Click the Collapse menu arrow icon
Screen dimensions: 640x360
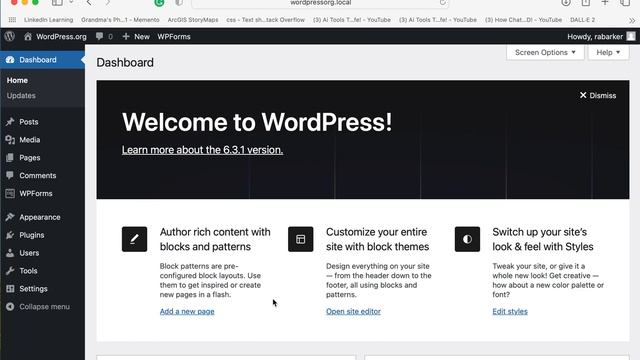click(10, 307)
